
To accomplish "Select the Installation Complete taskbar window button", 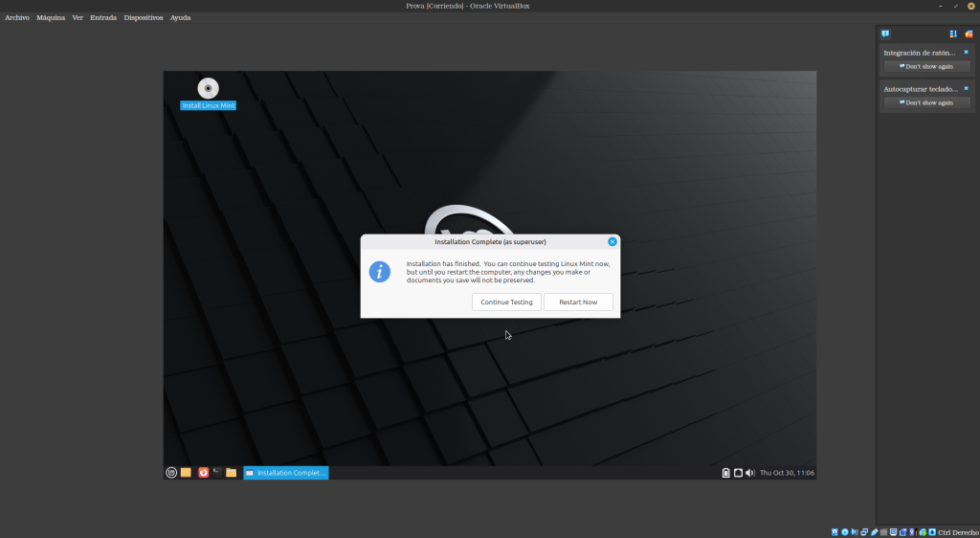I will pos(286,473).
